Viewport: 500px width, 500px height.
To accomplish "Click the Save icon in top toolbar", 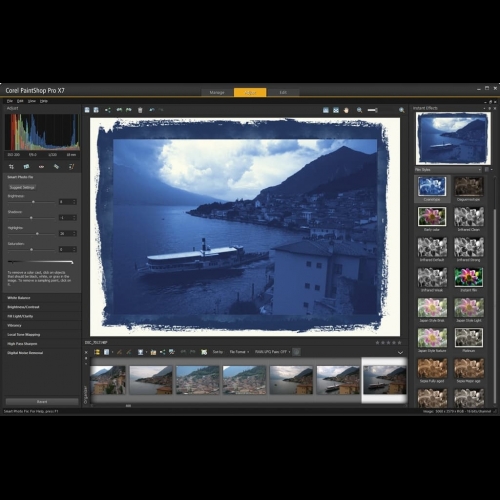I will (x=87, y=110).
